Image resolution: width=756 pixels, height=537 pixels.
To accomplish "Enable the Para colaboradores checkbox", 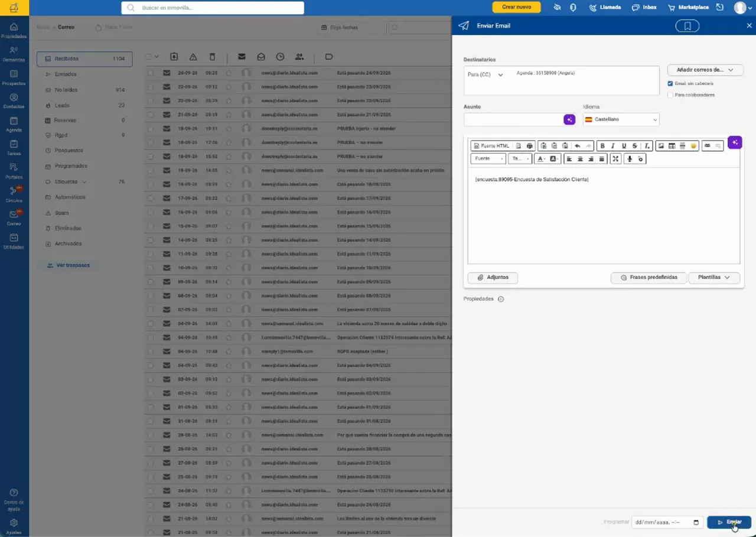I will click(670, 95).
